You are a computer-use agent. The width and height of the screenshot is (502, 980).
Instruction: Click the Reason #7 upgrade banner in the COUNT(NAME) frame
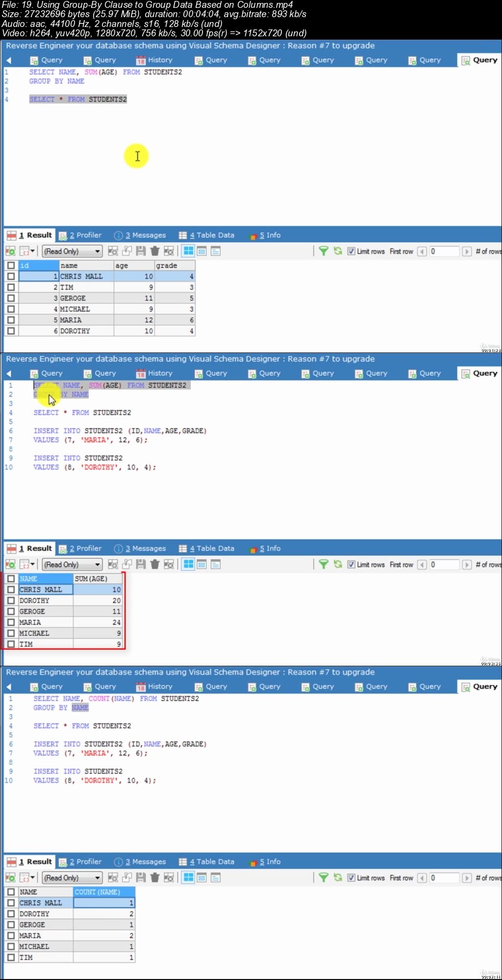190,672
